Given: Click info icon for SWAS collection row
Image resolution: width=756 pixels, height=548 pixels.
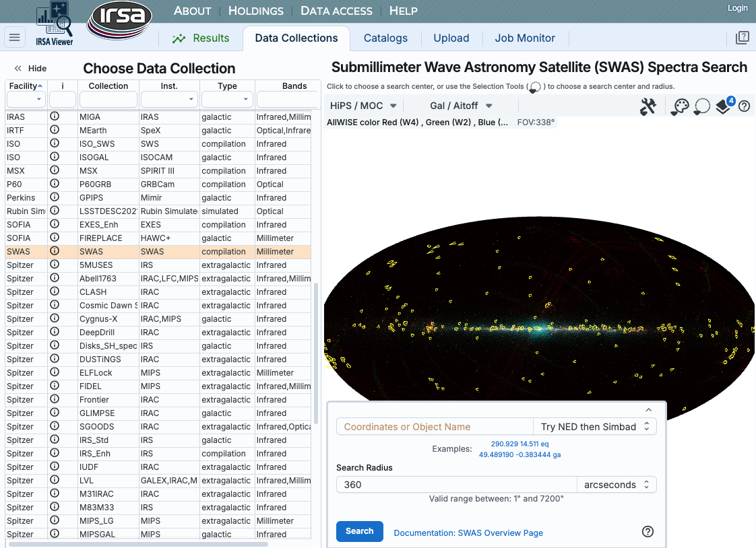Looking at the screenshot, I should (x=55, y=251).
